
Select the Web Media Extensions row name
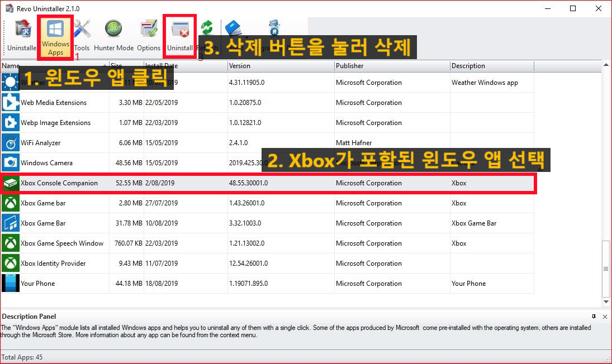click(x=54, y=103)
